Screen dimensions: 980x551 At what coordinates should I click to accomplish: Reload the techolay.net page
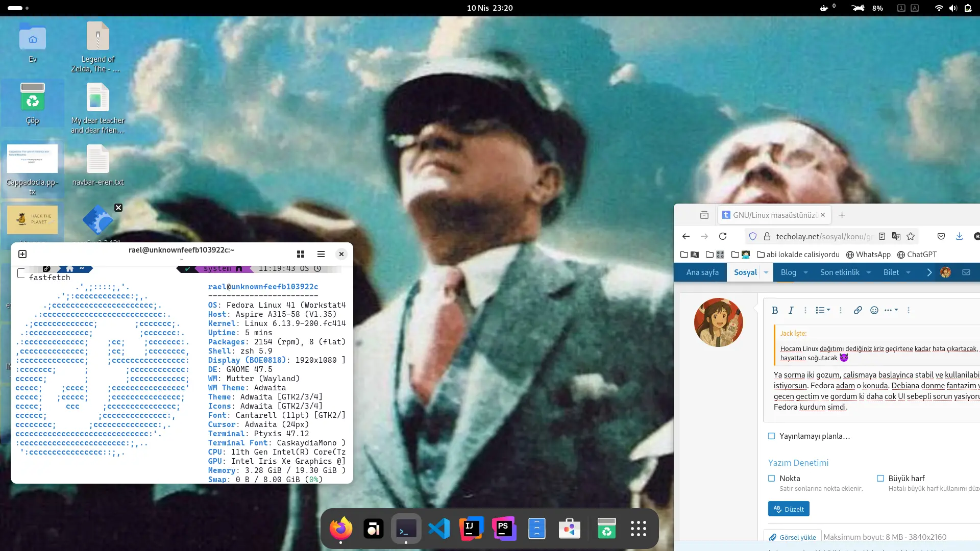(x=723, y=236)
